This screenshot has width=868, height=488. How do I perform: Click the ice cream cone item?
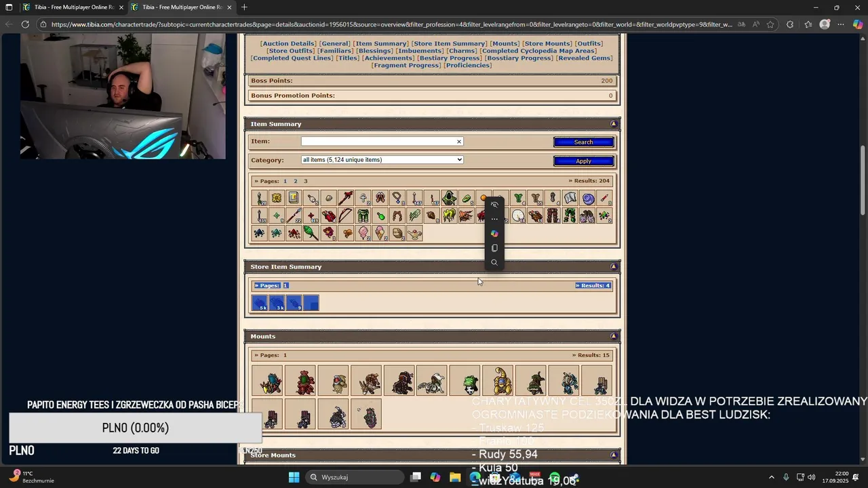click(x=380, y=234)
